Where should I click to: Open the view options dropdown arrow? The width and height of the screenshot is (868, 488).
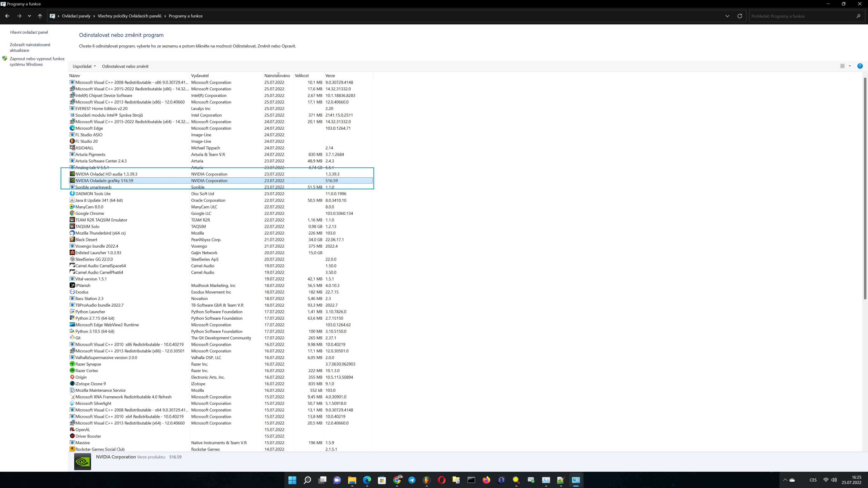(x=849, y=66)
